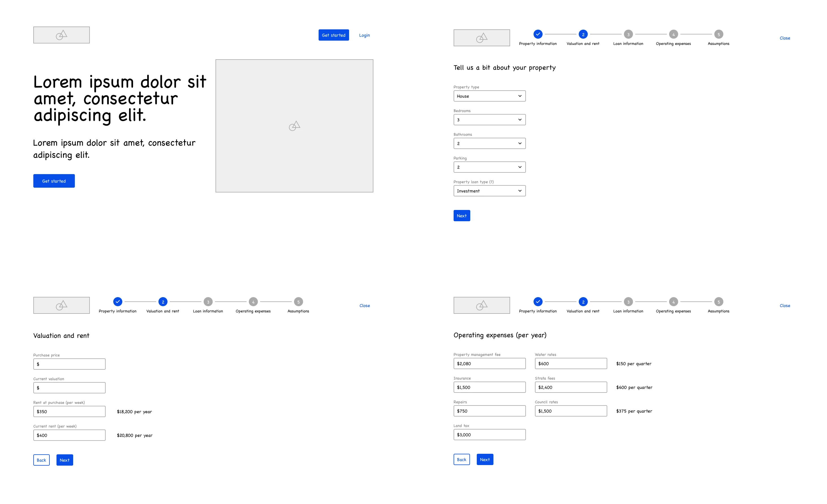Click the Back button on operating expenses
This screenshot has width=827, height=504.
click(461, 460)
